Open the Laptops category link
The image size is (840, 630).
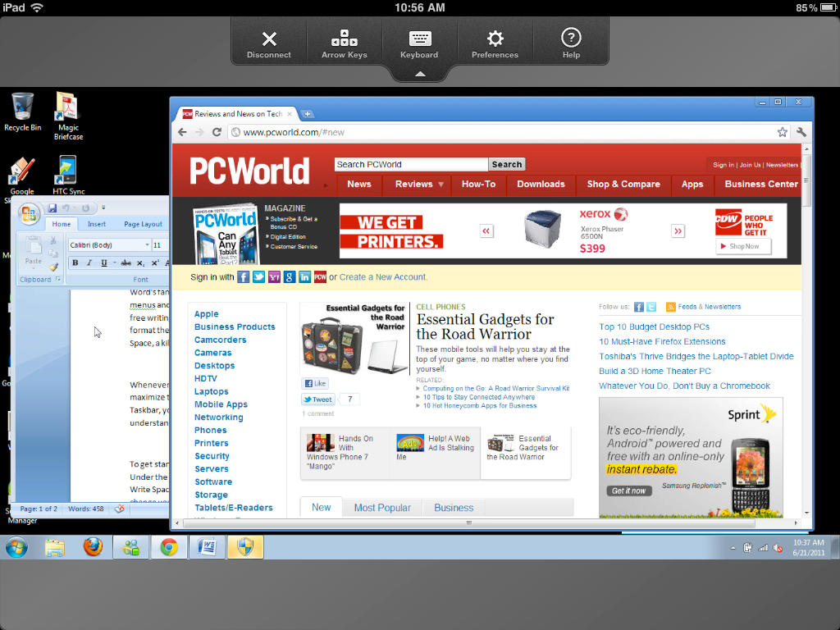tap(211, 391)
